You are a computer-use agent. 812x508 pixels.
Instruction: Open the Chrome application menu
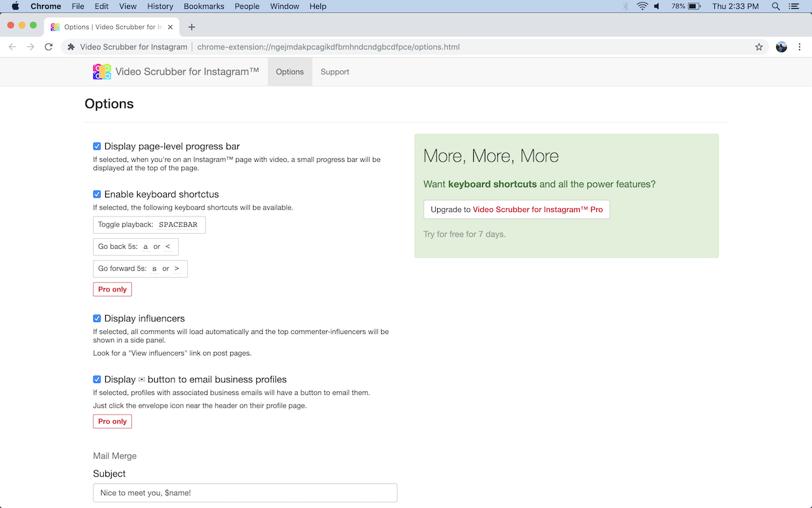[x=46, y=6]
